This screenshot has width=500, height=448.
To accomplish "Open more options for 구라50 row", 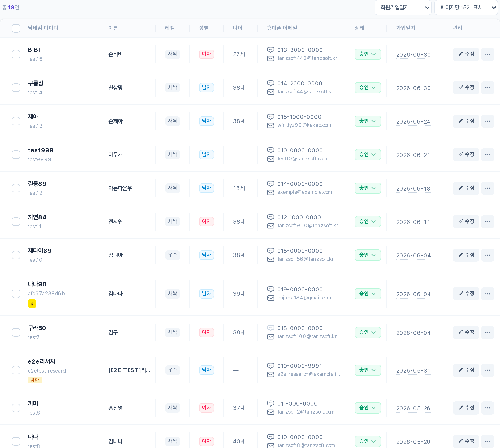I will point(487,332).
